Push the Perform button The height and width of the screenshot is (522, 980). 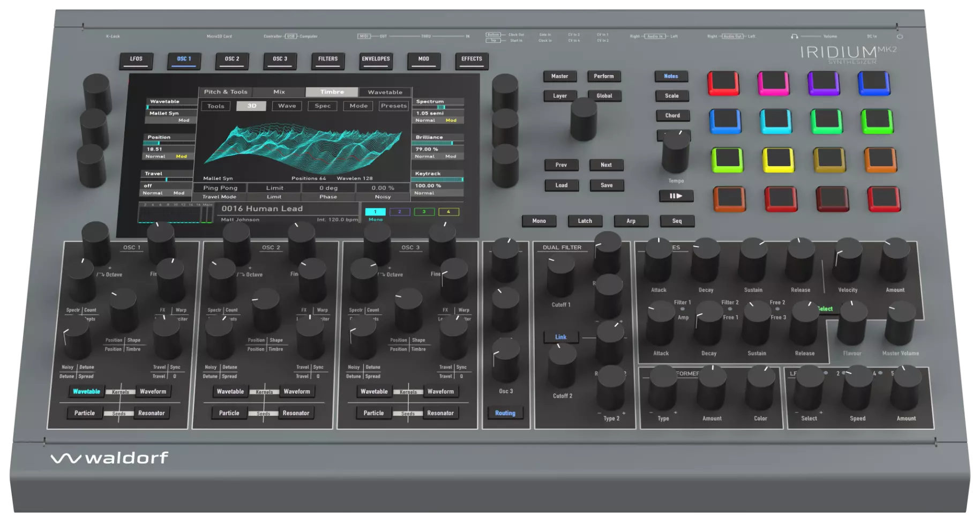[x=604, y=76]
